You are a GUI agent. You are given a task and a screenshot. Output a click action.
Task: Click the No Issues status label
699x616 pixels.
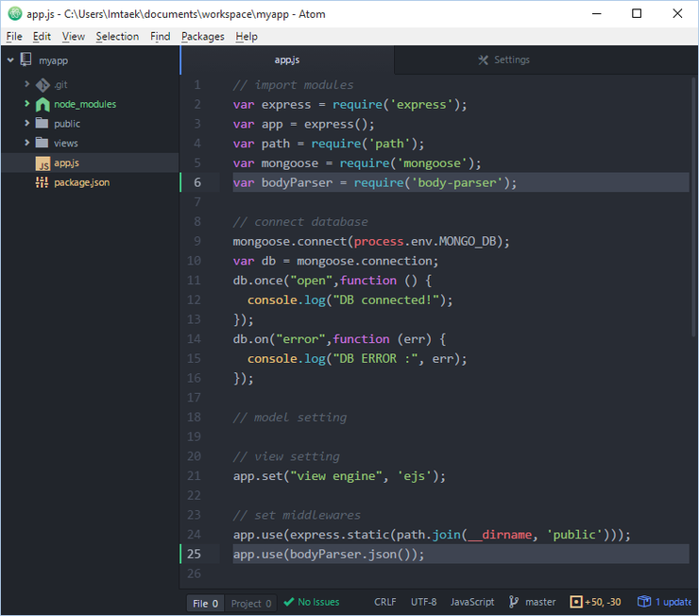tap(318, 602)
